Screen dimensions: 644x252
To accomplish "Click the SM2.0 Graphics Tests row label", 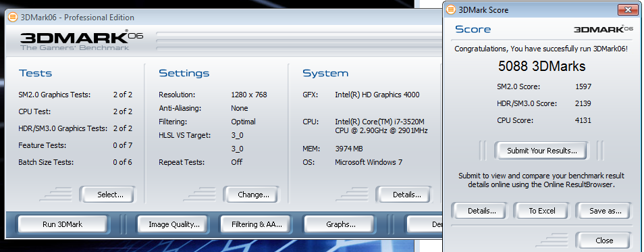I will (x=54, y=95).
